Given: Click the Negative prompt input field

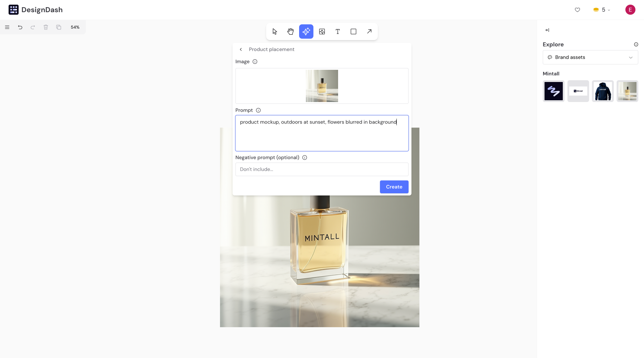Looking at the screenshot, I should click(322, 169).
